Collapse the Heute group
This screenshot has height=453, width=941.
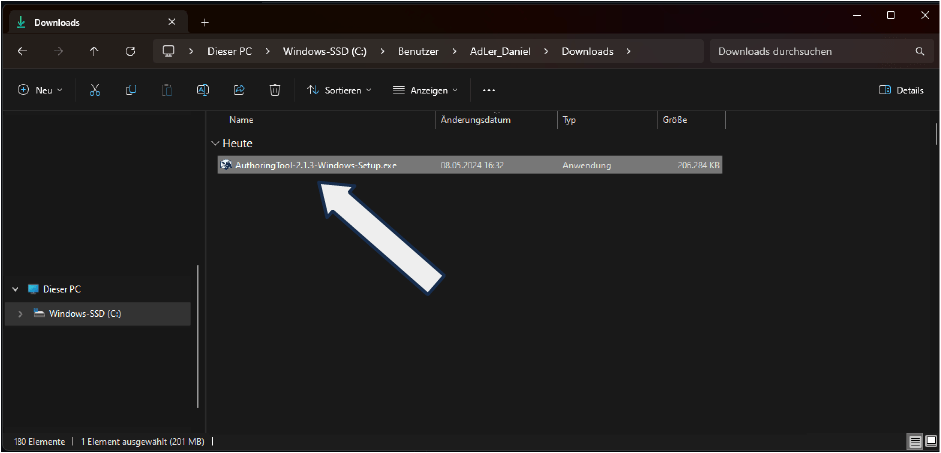(x=215, y=144)
